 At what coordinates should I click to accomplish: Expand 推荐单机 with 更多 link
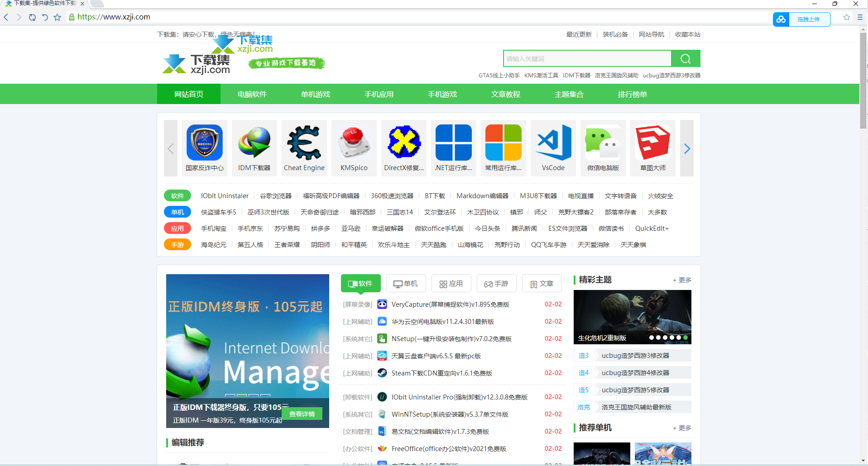coord(682,428)
